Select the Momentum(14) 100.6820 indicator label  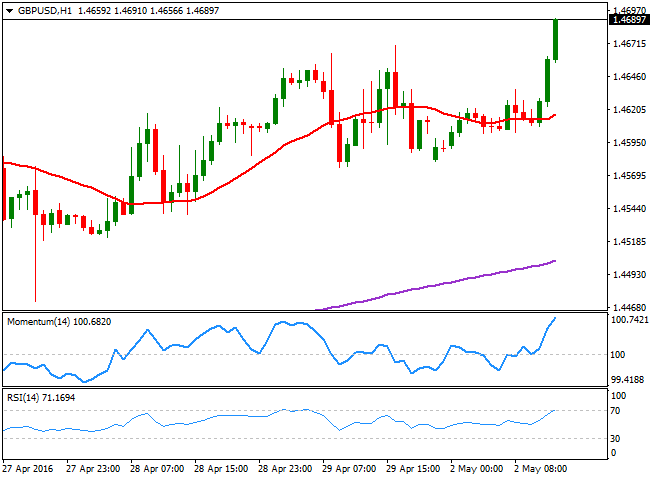pos(59,322)
